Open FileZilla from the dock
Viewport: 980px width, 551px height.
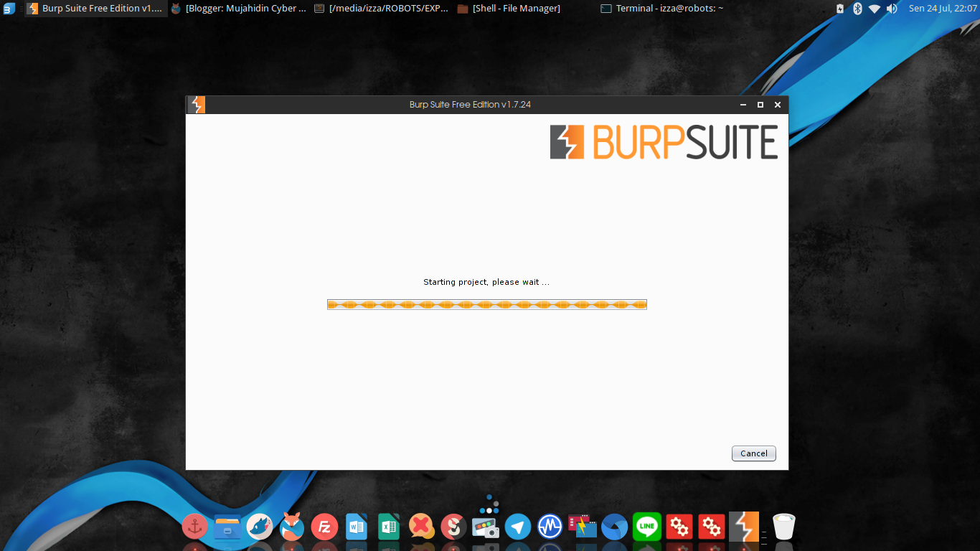324,527
